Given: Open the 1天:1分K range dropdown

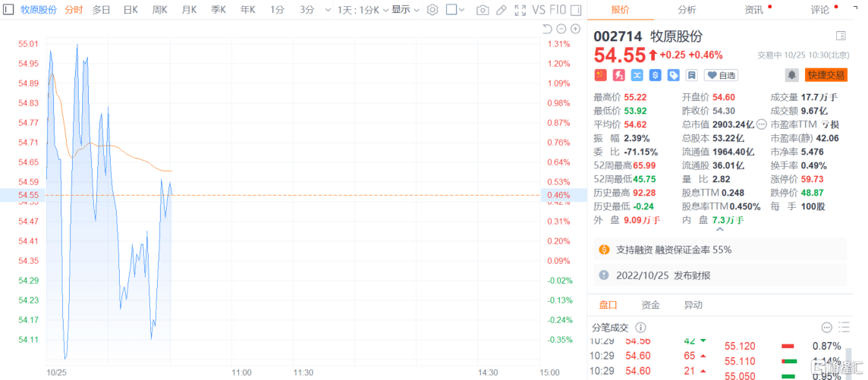Looking at the screenshot, I should click(x=362, y=10).
